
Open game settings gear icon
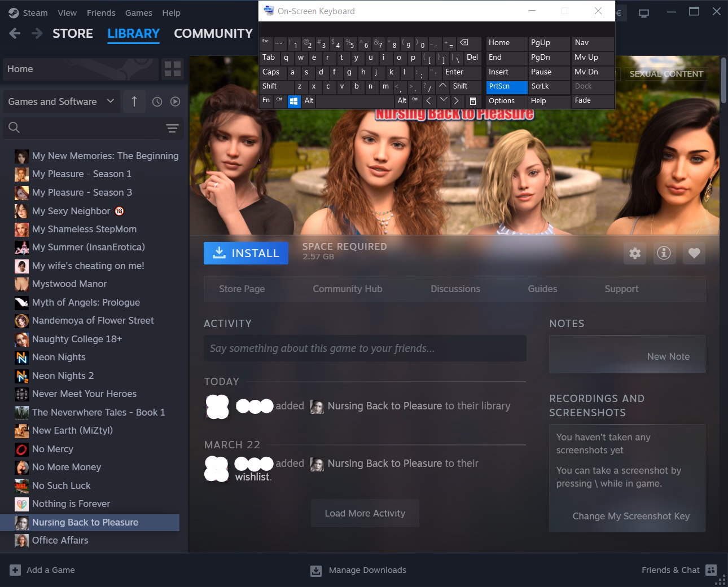point(635,254)
